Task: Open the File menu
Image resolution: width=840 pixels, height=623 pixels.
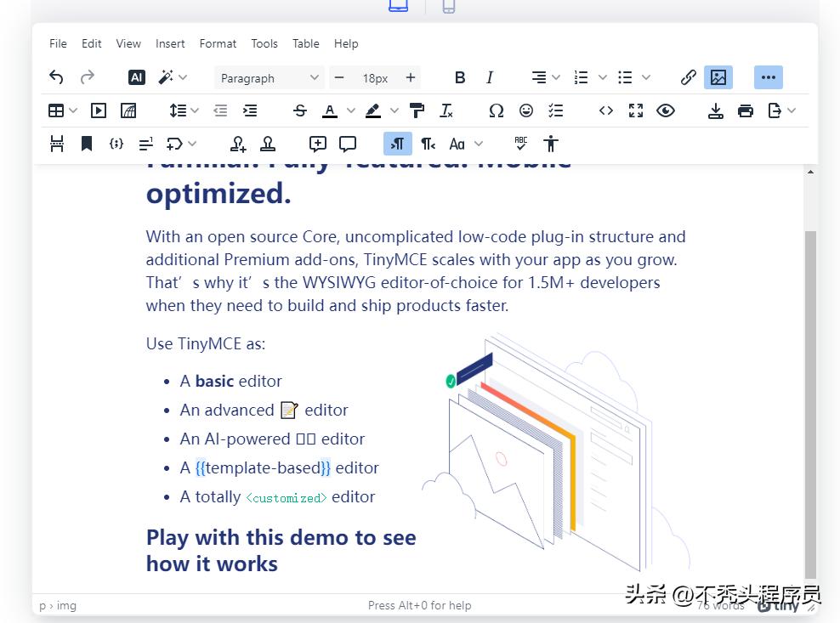Action: click(x=58, y=43)
